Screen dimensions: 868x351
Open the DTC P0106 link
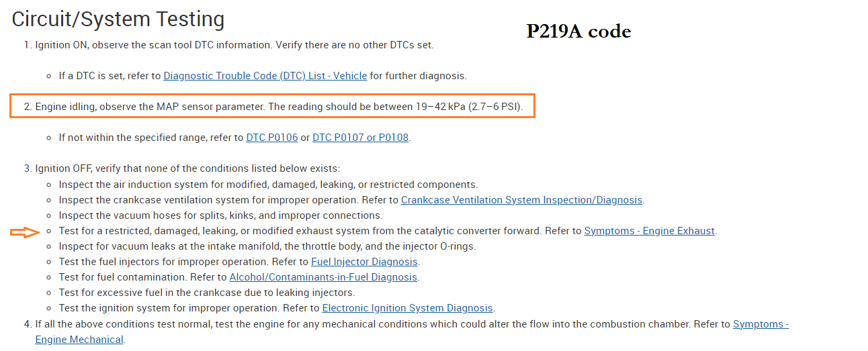(x=271, y=138)
